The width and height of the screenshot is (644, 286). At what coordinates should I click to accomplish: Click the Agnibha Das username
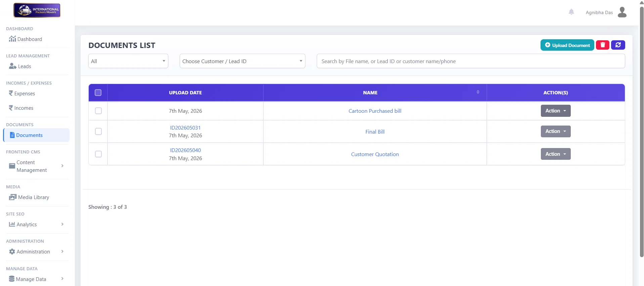(599, 12)
